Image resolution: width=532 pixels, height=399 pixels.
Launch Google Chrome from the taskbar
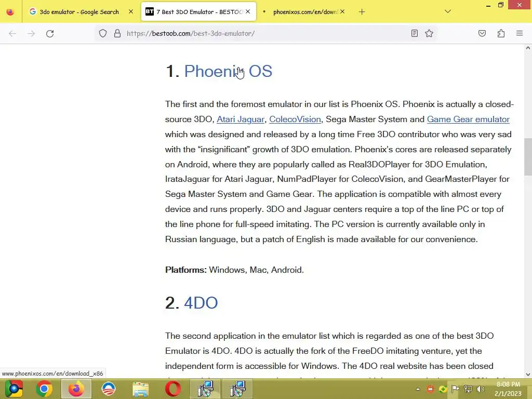(x=44, y=389)
